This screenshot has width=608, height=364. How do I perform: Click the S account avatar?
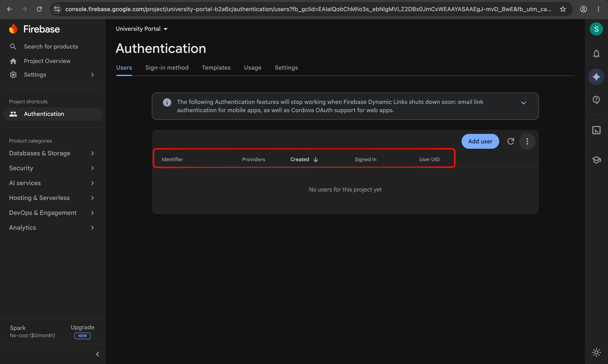coord(596,29)
